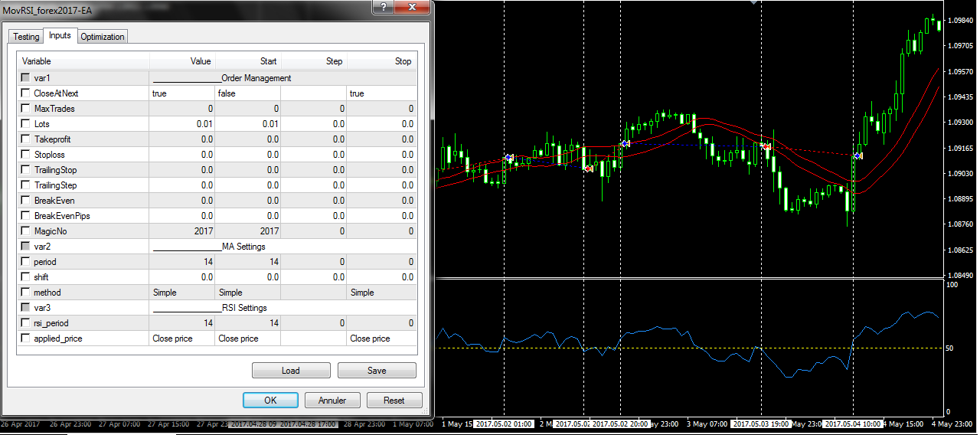
Task: Select the applied_price Stop 'Close price'
Action: (381, 339)
